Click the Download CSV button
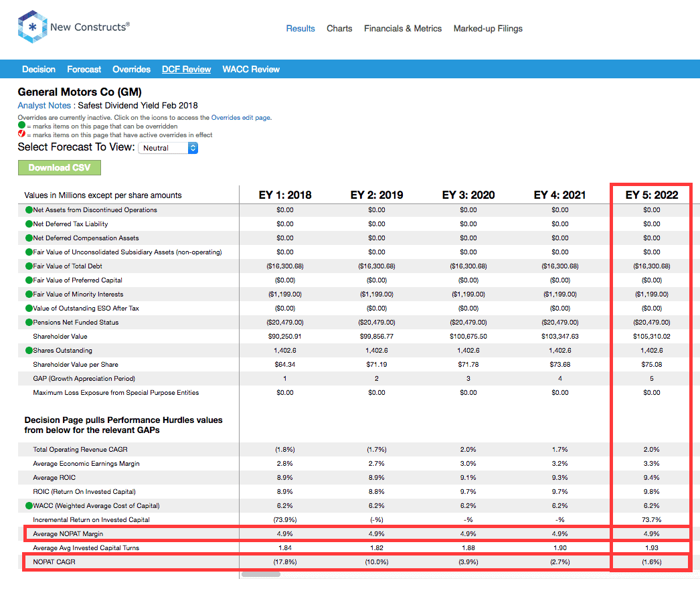 [60, 167]
